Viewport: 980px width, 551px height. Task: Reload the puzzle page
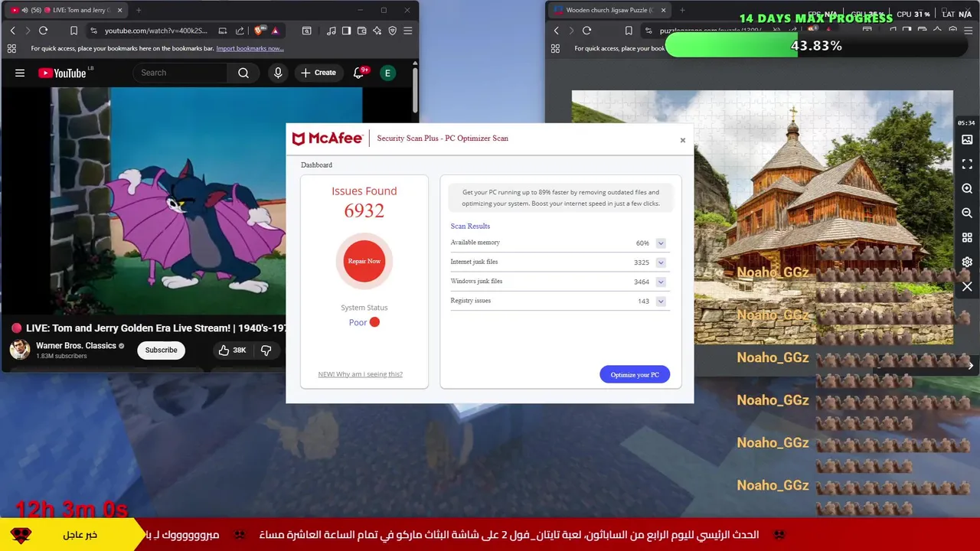click(586, 31)
